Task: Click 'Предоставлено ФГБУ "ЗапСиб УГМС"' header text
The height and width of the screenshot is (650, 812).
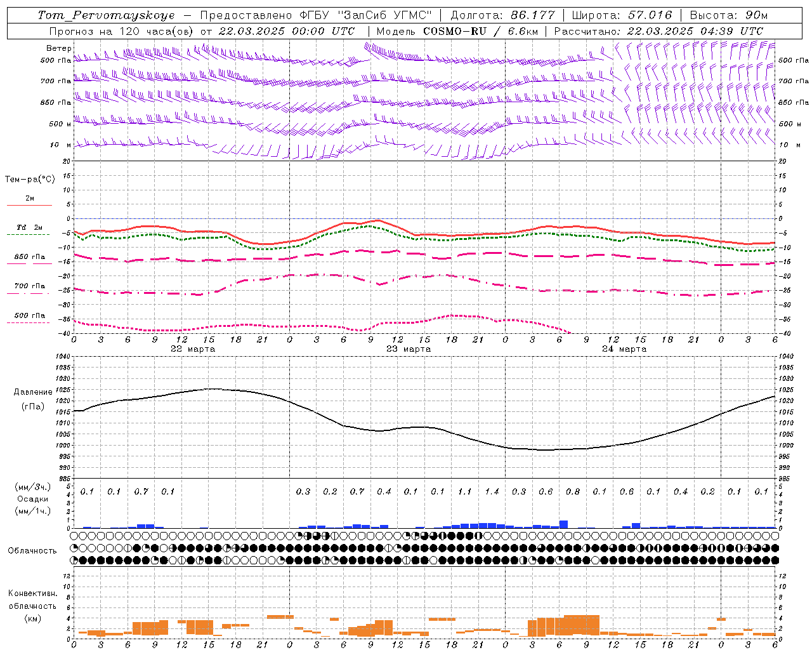Action: click(x=316, y=15)
